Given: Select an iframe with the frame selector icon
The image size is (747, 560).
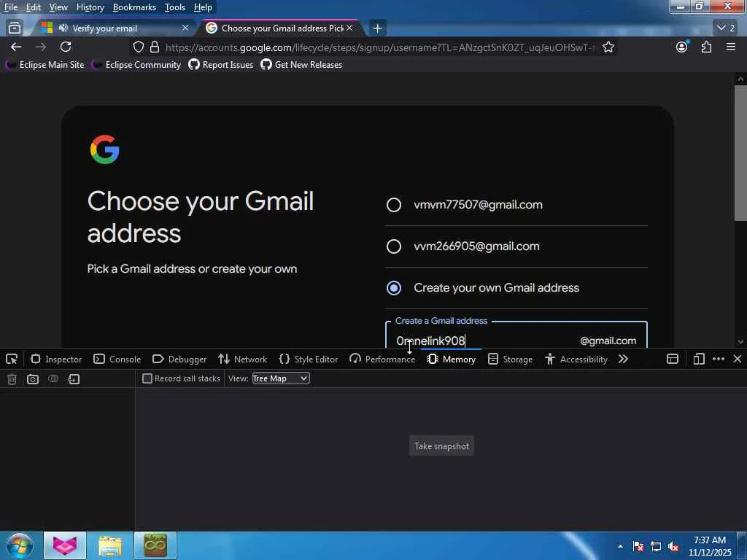Looking at the screenshot, I should [672, 359].
